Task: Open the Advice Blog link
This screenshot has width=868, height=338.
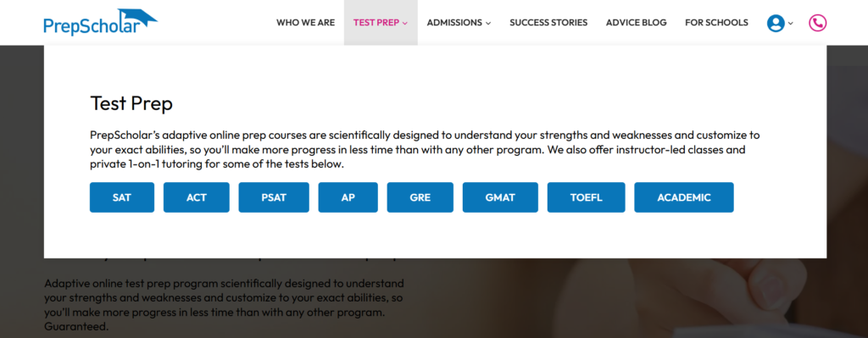Action: (x=636, y=23)
